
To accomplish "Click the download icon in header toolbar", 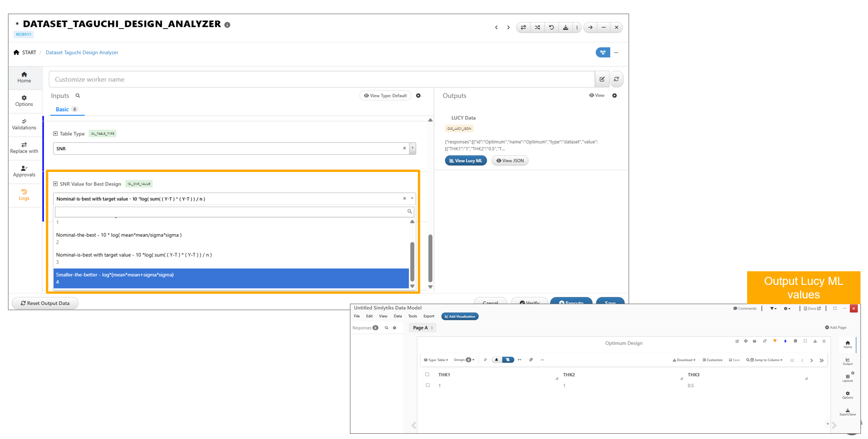I will click(565, 28).
